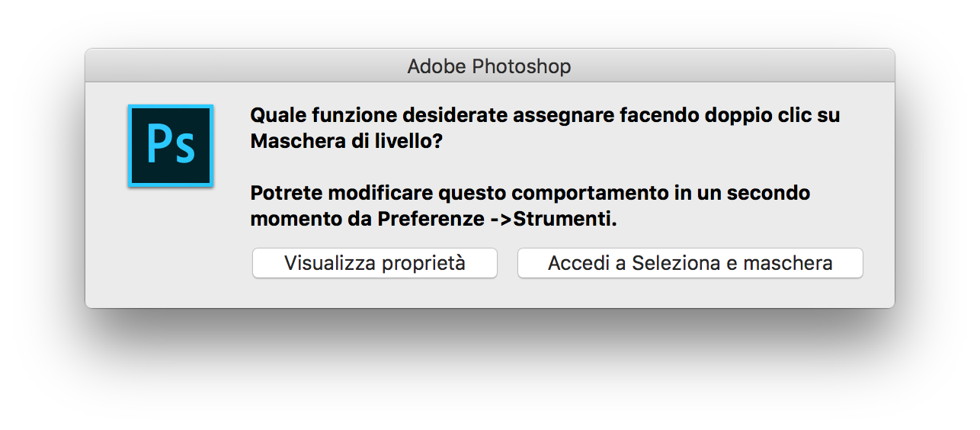Click the Potrete modificare questo comportamento line
The width and height of the screenshot is (980, 430).
[x=530, y=193]
